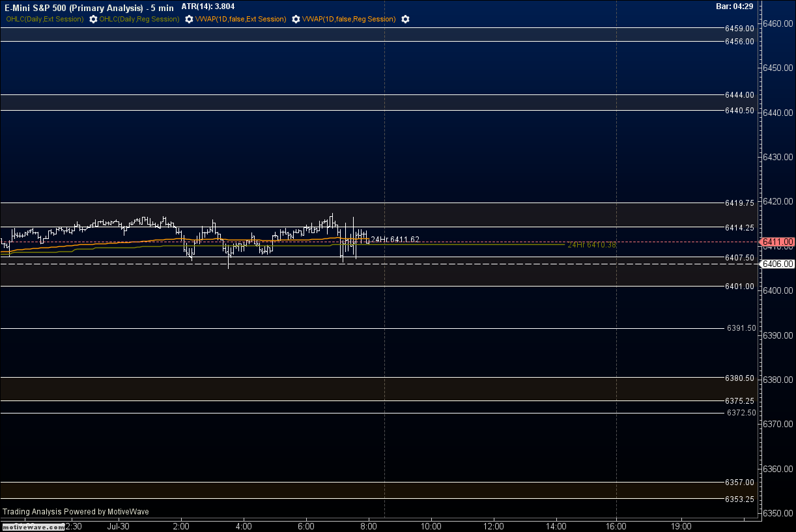Open settings gear for OHLC Daily Ext Session
Viewport: 796px width, 532px height.
coord(94,19)
